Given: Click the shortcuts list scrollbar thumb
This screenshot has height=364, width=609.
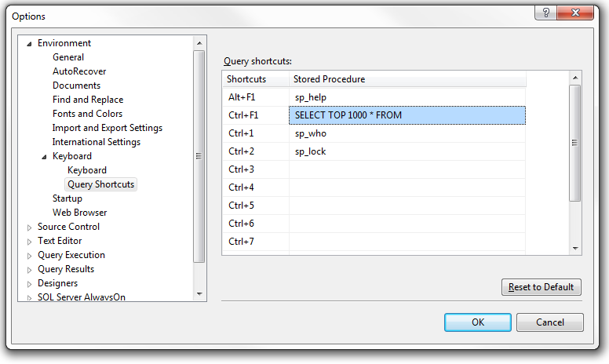Looking at the screenshot, I should [575, 144].
